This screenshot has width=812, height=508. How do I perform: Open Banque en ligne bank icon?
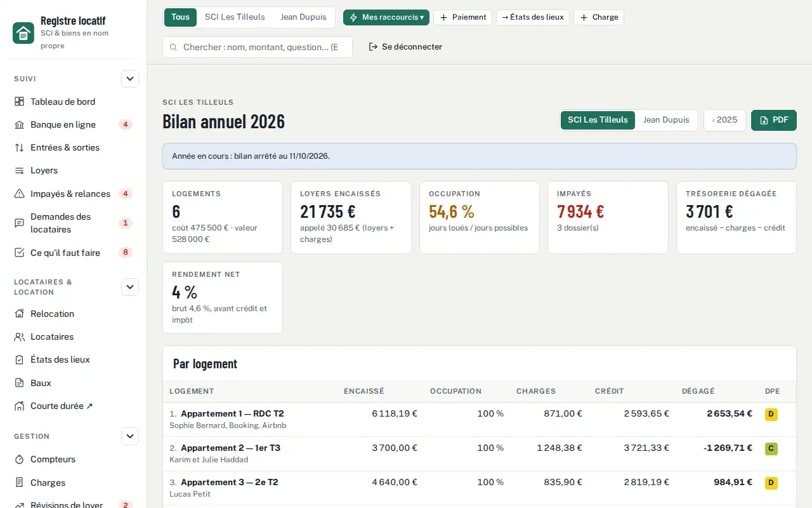click(x=19, y=124)
